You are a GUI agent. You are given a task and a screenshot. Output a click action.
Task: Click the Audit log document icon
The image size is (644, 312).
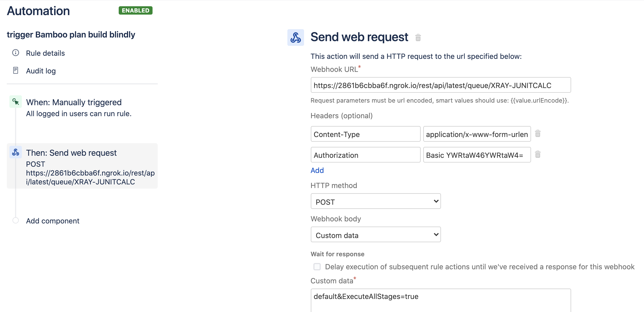[x=16, y=71]
